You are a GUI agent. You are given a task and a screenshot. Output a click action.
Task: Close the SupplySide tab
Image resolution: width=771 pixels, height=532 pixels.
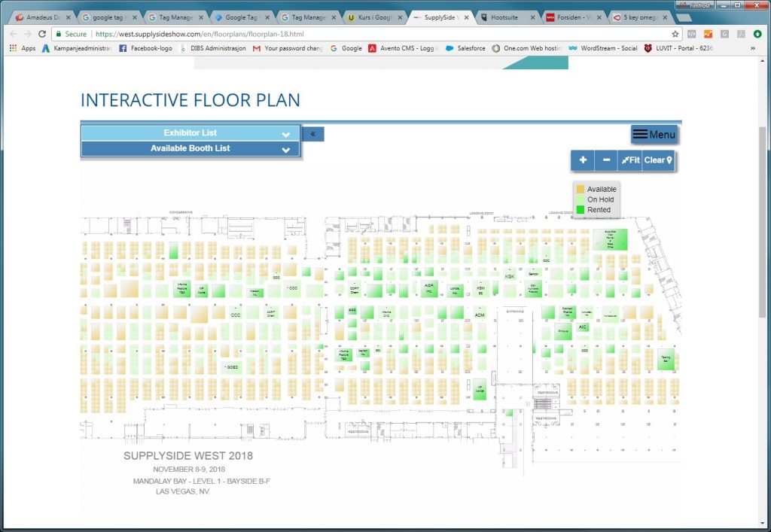pos(466,17)
